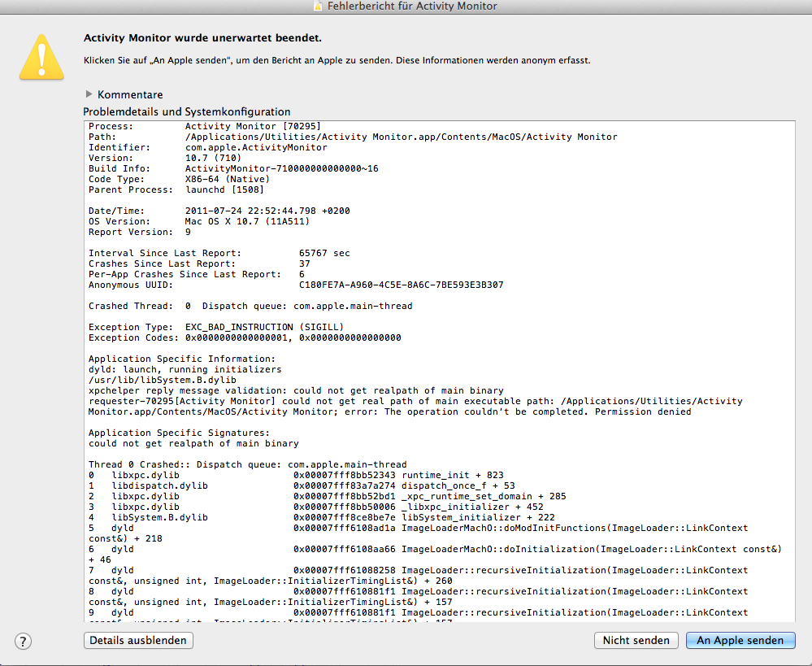Click the Anonymous UUID value
The height and width of the screenshot is (666, 812).
click(401, 285)
